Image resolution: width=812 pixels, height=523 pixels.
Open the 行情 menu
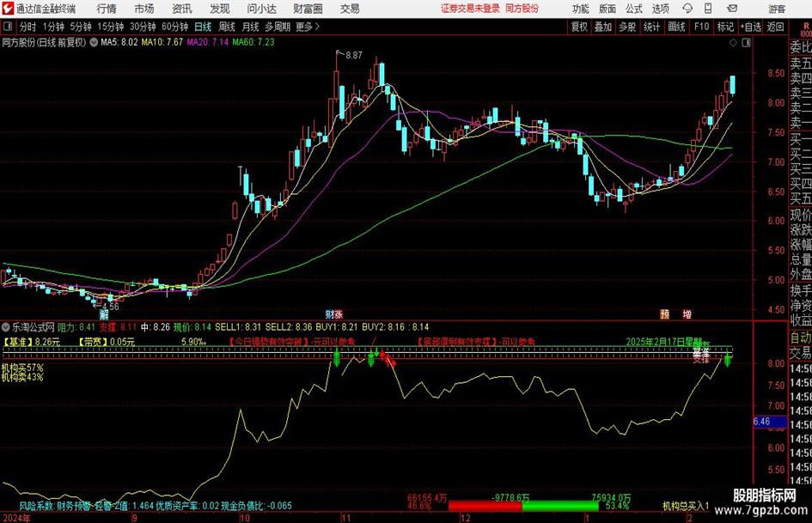(107, 9)
